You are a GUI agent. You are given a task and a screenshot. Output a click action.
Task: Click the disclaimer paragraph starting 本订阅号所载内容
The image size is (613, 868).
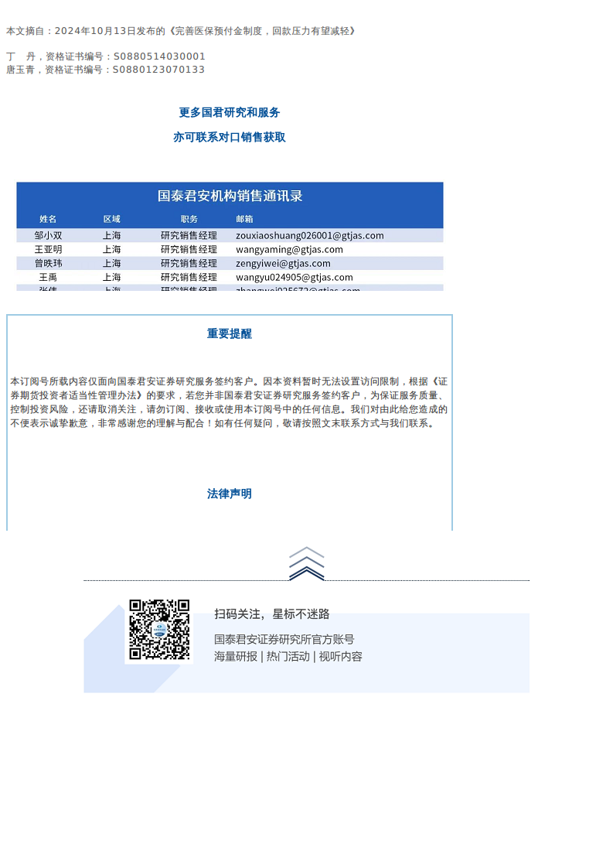tap(229, 402)
